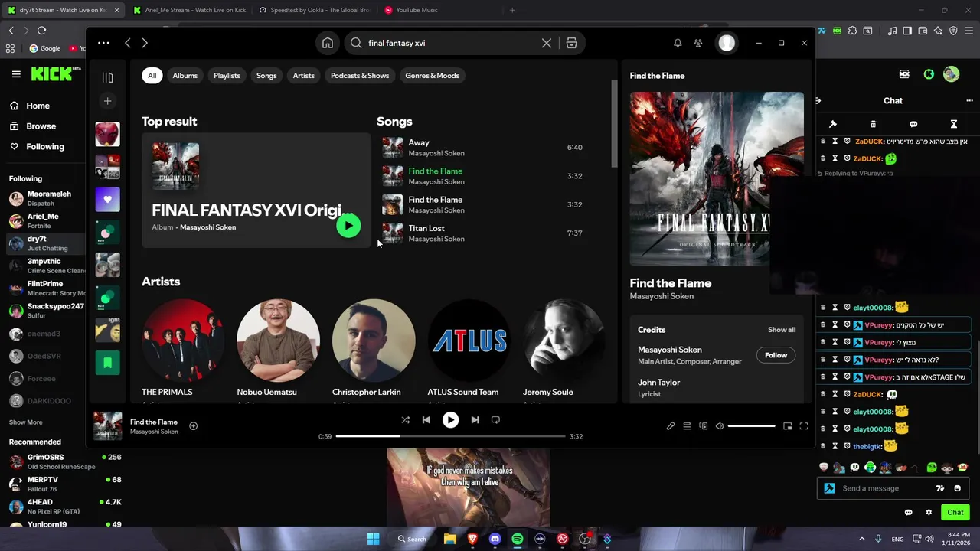The image size is (980, 551).
Task: Expand Your Library sidebar
Action: tap(108, 77)
